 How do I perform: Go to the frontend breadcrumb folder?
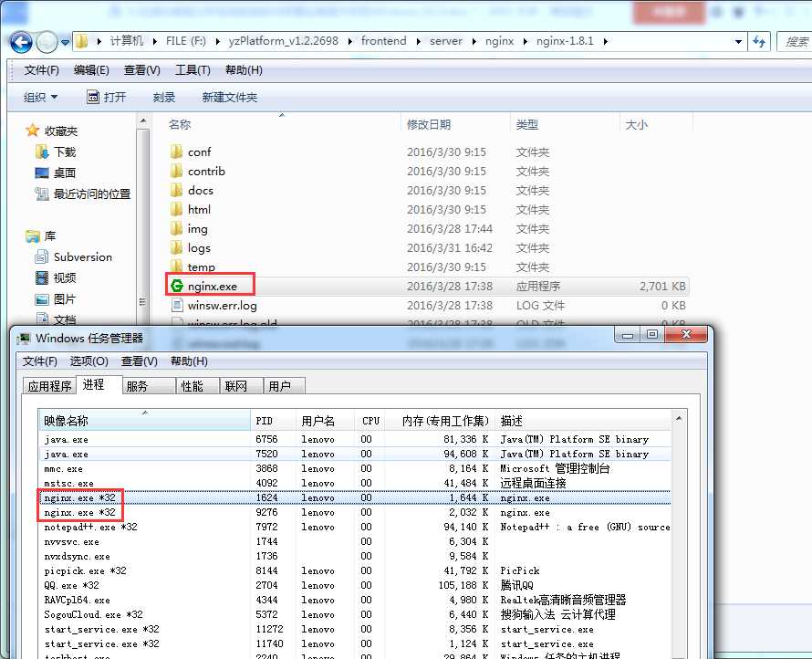pos(384,41)
